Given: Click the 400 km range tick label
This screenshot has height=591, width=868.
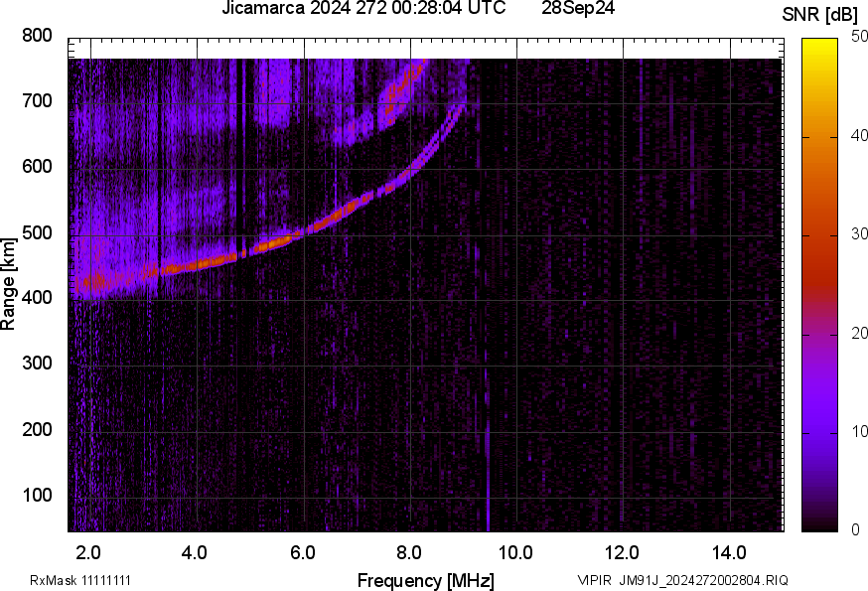Looking at the screenshot, I should (x=37, y=299).
